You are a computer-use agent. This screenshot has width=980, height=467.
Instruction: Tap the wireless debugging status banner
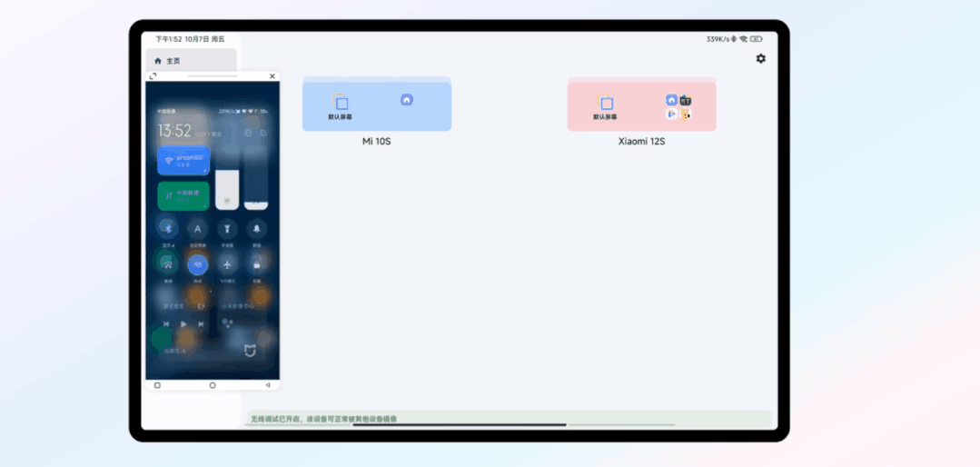pos(509,418)
